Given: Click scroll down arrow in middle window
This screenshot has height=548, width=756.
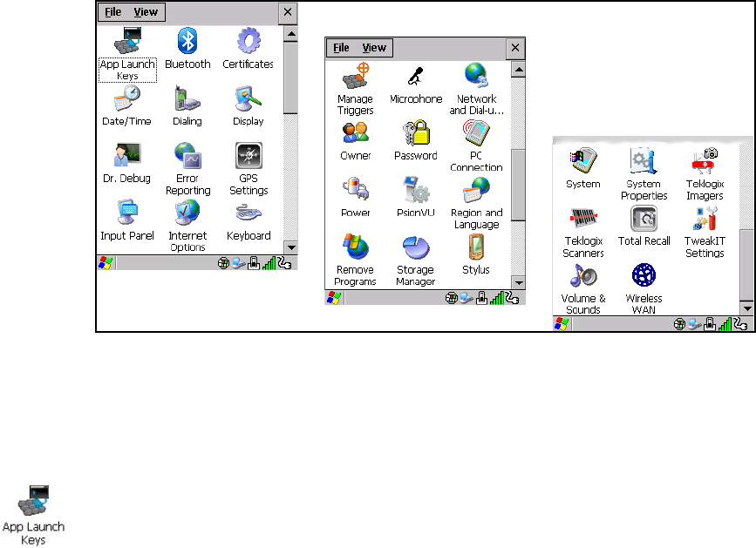Looking at the screenshot, I should [x=518, y=282].
